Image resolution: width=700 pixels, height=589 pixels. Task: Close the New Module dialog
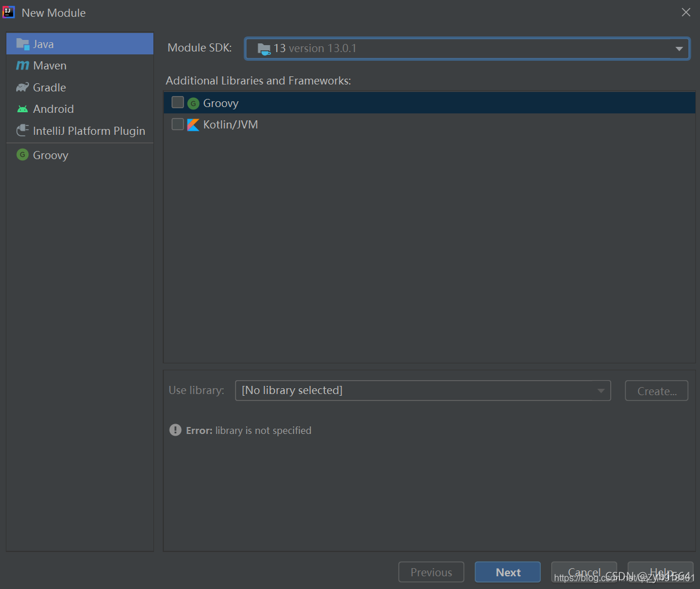coord(686,12)
